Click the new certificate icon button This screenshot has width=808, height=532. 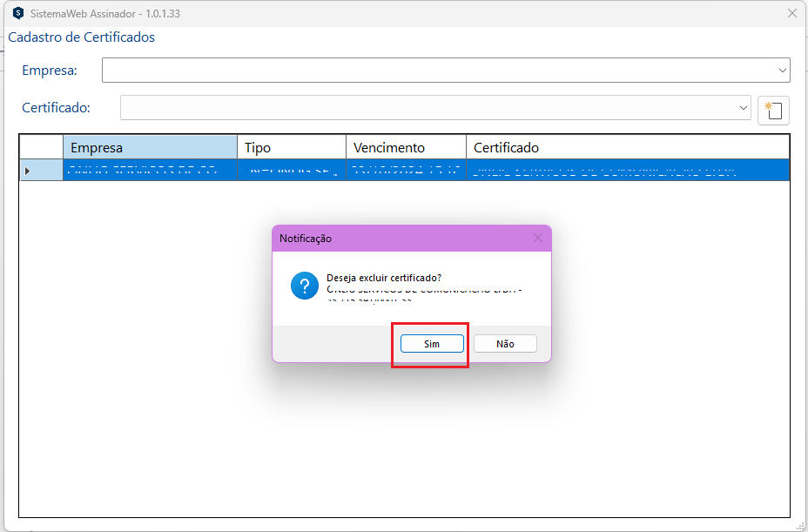pos(773,110)
